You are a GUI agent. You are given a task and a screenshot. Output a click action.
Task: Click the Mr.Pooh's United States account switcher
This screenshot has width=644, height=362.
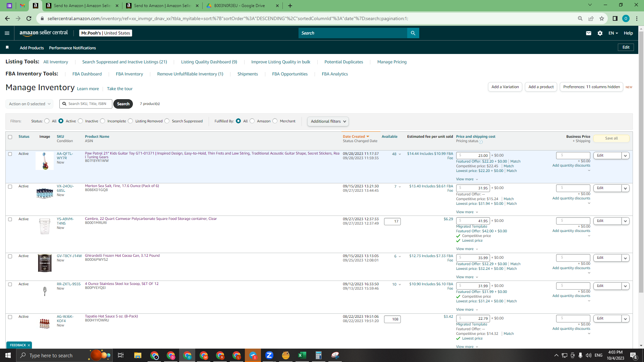106,33
